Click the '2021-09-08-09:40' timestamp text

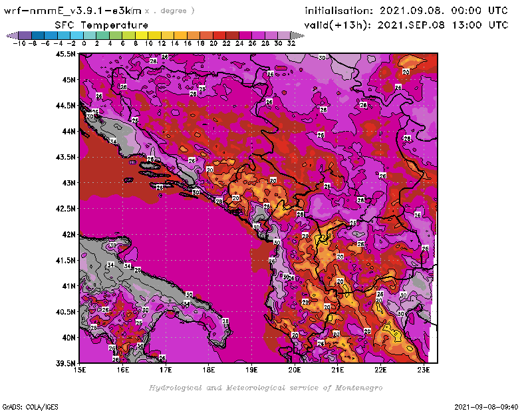click(486, 406)
